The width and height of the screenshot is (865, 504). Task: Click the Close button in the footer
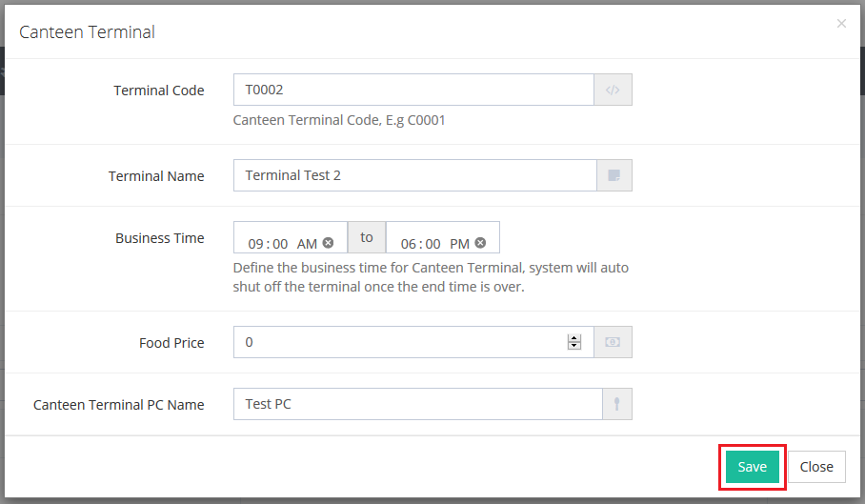pos(816,467)
